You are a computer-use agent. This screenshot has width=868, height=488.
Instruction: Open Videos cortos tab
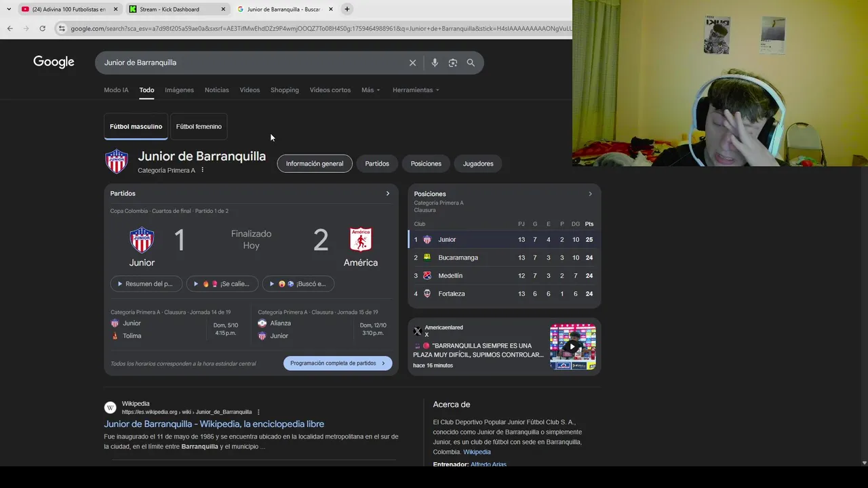[330, 90]
